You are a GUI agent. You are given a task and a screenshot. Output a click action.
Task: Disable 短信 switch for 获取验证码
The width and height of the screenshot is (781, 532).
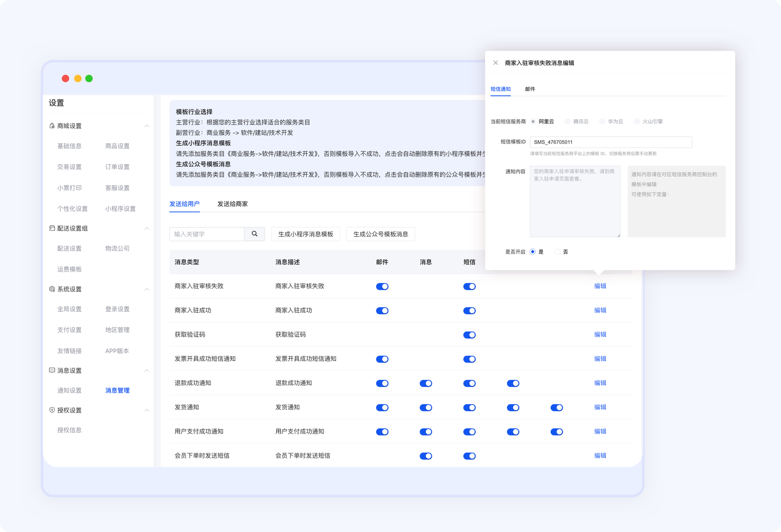[469, 335]
